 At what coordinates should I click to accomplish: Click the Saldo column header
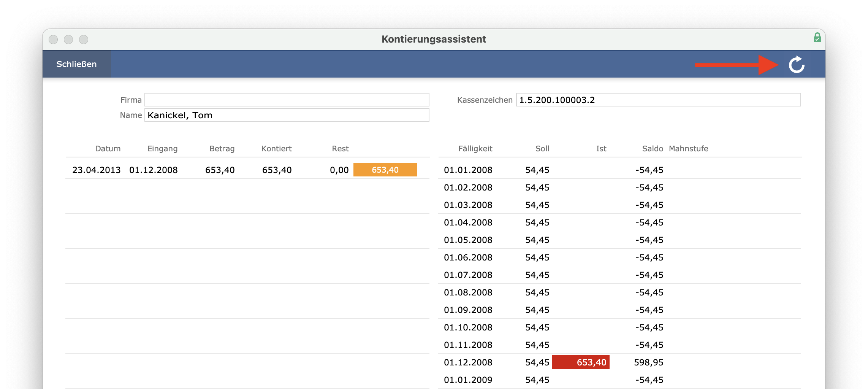click(x=653, y=149)
